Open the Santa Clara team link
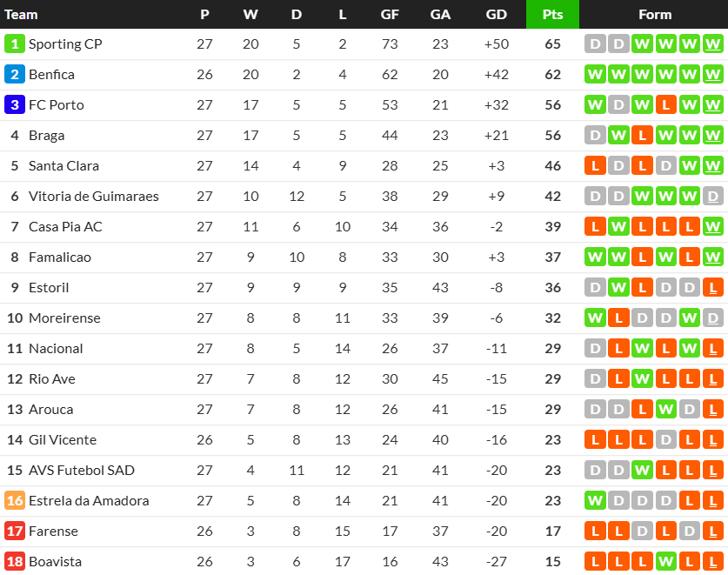Screen dimensions: 728x575 [x=63, y=166]
